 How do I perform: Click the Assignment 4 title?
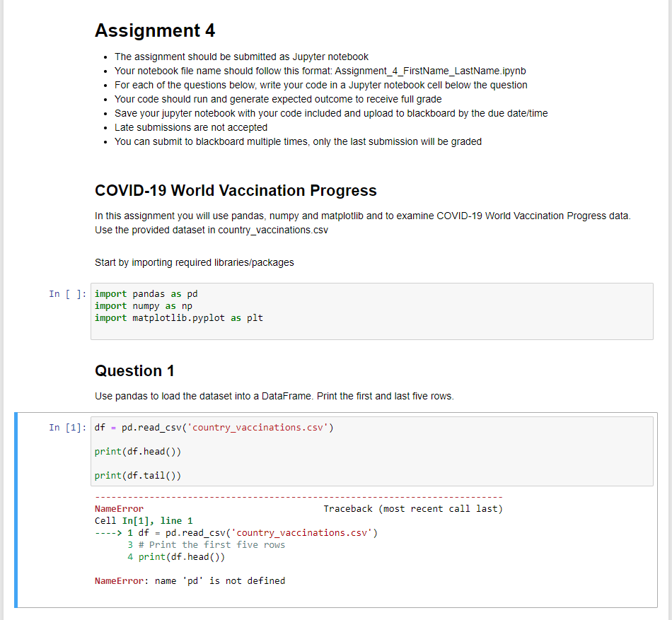tap(154, 31)
